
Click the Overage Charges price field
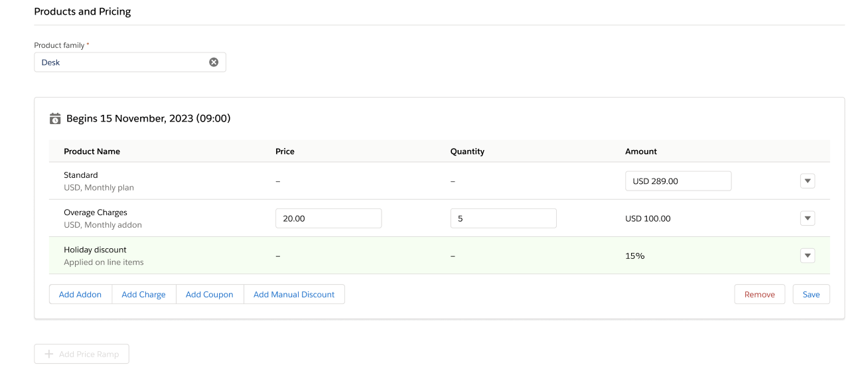click(328, 218)
